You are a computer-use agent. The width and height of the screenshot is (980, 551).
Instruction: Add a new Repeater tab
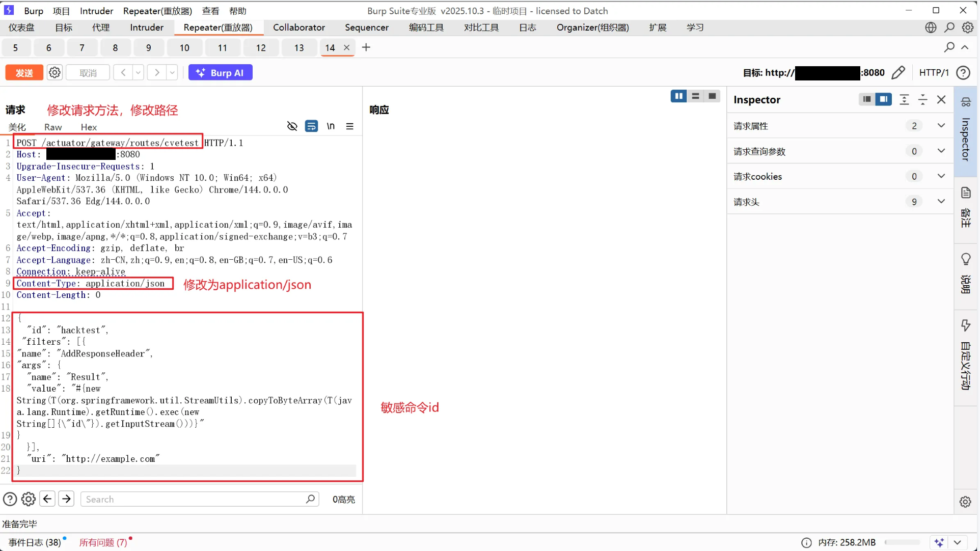(366, 47)
